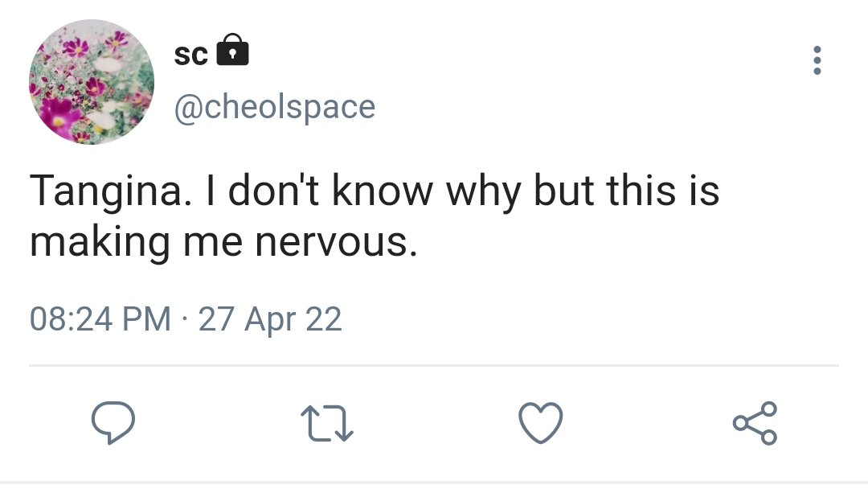Viewport: 868px width, 497px height.
Task: Open the @cheolspace handle
Action: coord(274,106)
